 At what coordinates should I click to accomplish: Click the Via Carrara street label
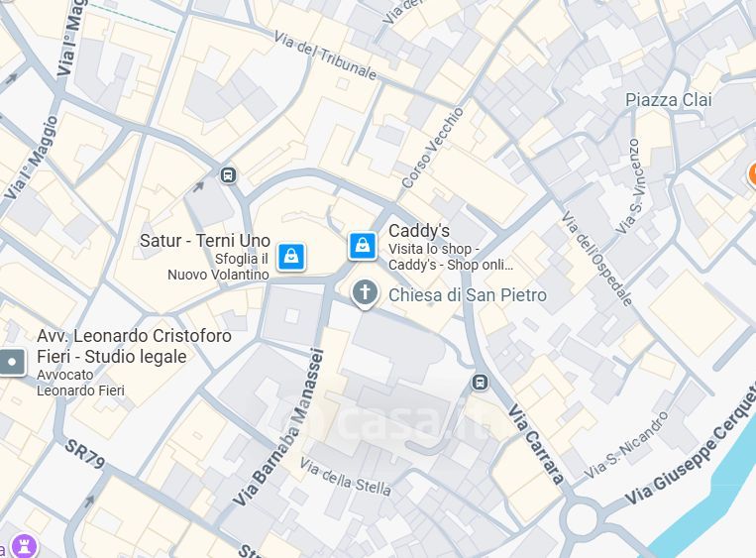(x=536, y=444)
